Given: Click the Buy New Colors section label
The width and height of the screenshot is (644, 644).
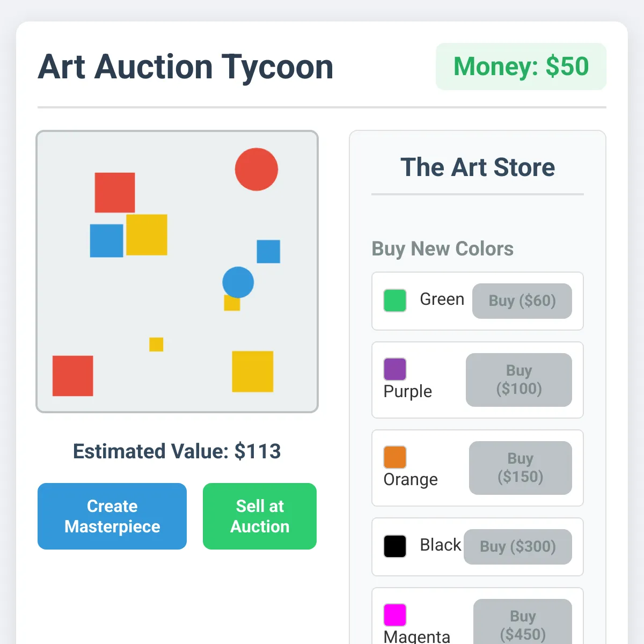Looking at the screenshot, I should [443, 249].
